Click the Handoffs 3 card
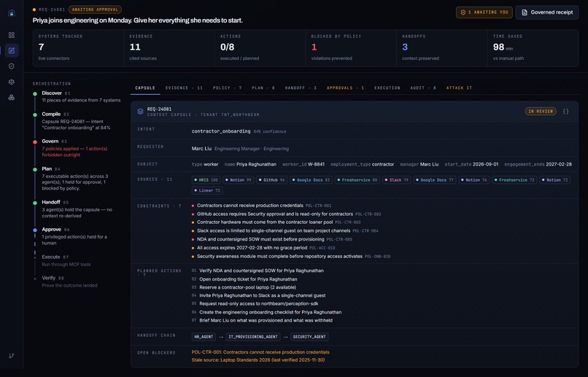This screenshot has height=377, width=588. 442,48
